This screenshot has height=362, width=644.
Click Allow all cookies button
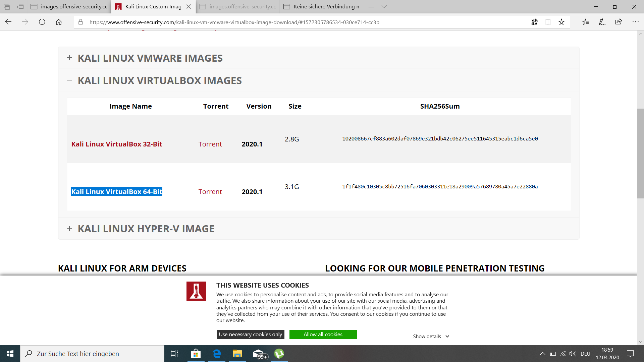(x=323, y=335)
